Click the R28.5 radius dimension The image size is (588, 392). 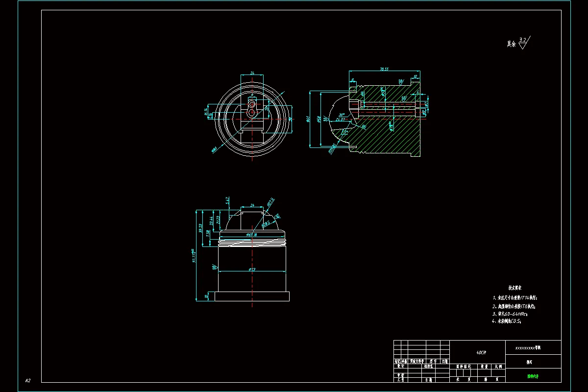point(266,223)
